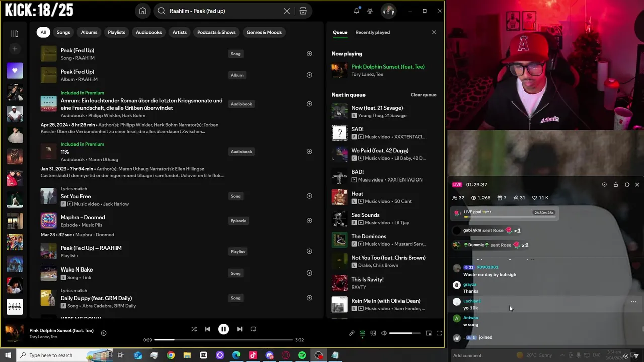
Task: Mute the Spotify volume
Action: coord(384,333)
